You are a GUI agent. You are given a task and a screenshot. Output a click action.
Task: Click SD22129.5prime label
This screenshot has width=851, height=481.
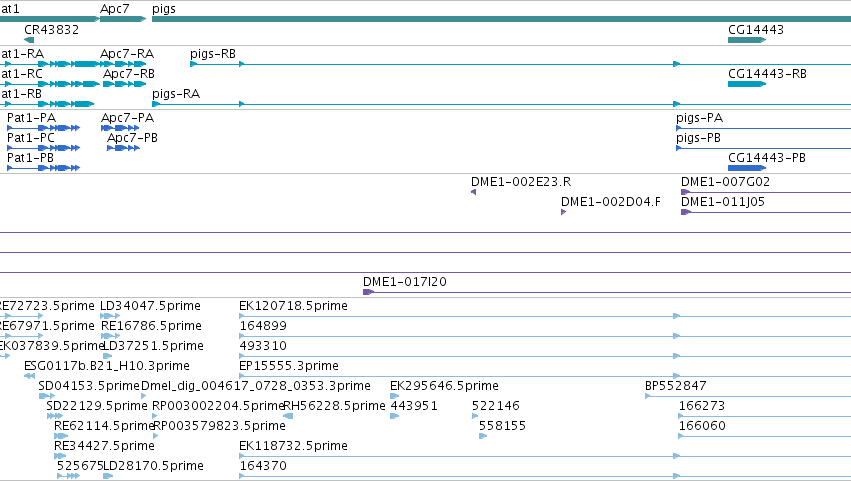[97, 406]
